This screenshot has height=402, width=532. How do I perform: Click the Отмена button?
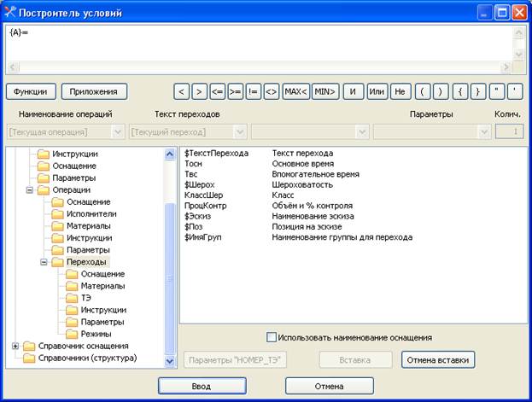tap(330, 386)
